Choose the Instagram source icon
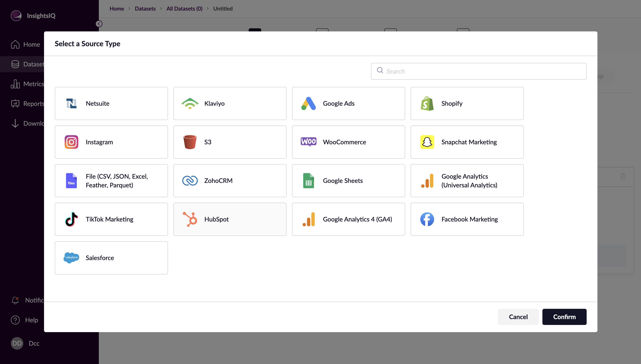Screen dimensions: 641x364 (71, 142)
